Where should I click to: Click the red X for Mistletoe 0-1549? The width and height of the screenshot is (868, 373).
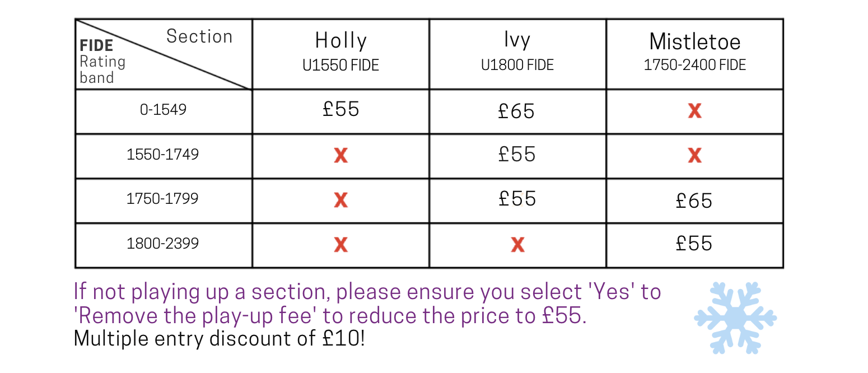coord(694,111)
